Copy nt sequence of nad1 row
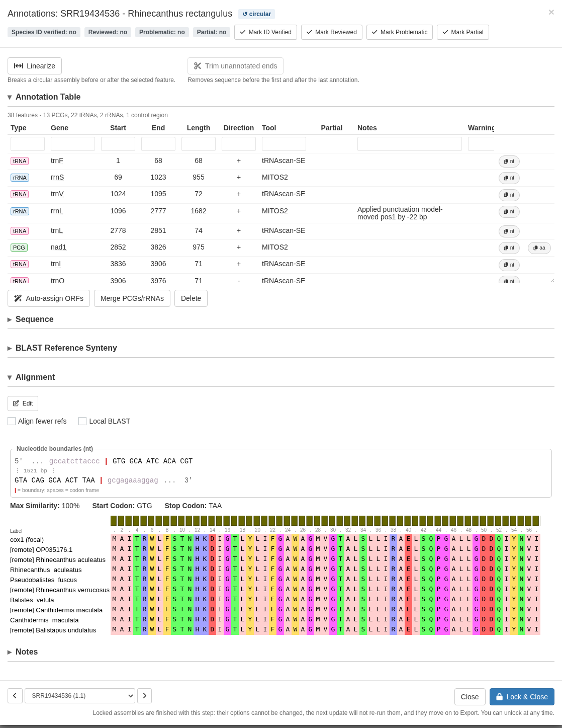 pos(509,248)
